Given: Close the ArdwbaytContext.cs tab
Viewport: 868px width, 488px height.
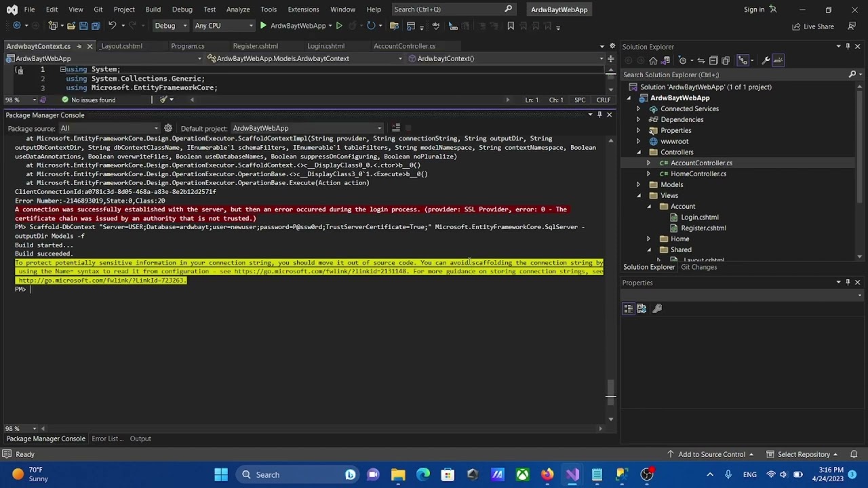Looking at the screenshot, I should [90, 46].
